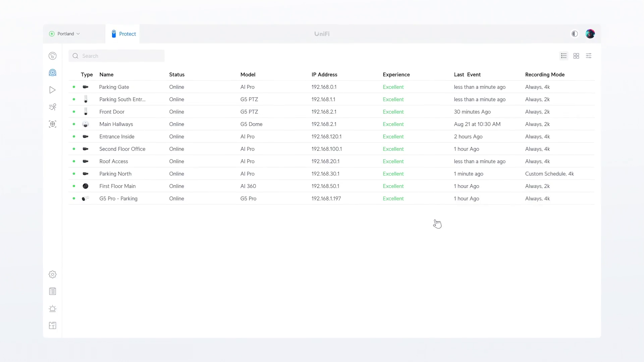The width and height of the screenshot is (644, 362).
Task: Sort by the Status column header
Action: pos(177,74)
